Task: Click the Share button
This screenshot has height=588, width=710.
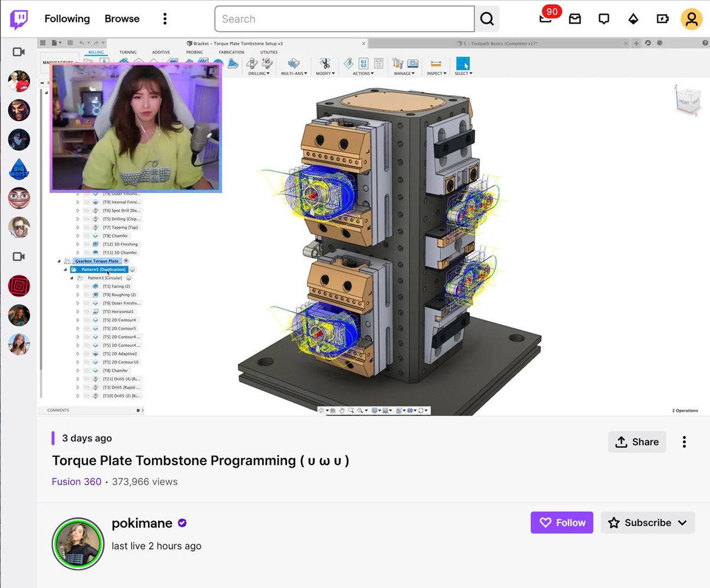Action: point(637,442)
